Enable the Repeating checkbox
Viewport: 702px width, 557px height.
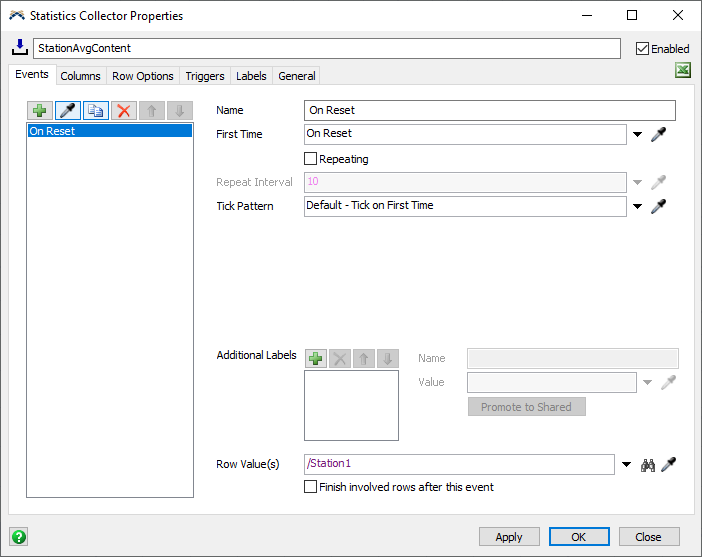click(x=311, y=159)
